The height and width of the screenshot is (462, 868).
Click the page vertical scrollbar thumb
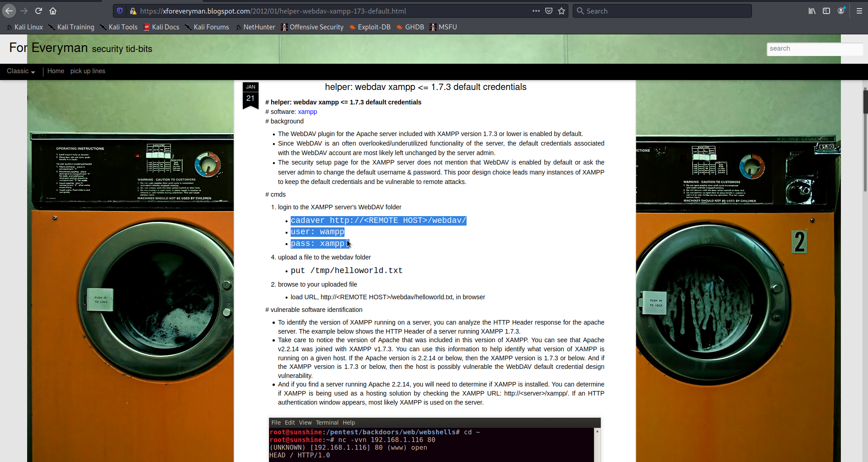click(865, 102)
